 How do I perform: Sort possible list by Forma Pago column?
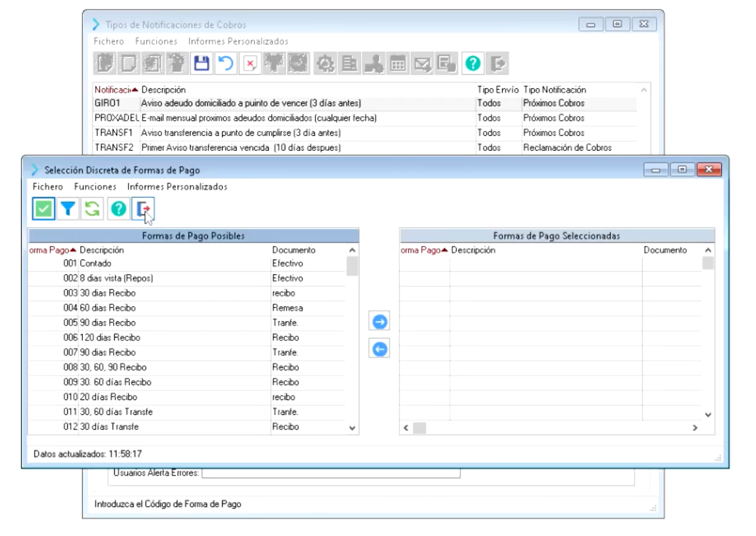[53, 250]
